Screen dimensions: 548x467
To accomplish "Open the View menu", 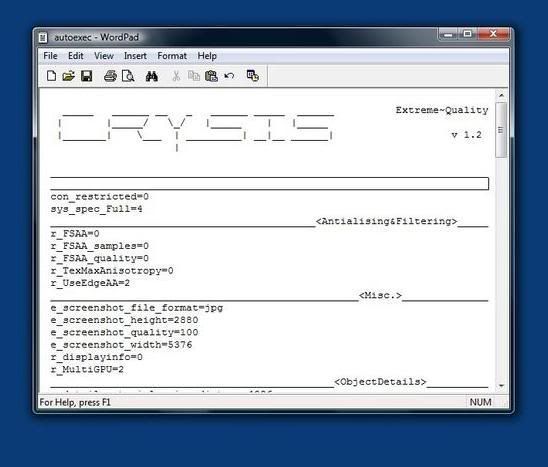I will pos(104,56).
